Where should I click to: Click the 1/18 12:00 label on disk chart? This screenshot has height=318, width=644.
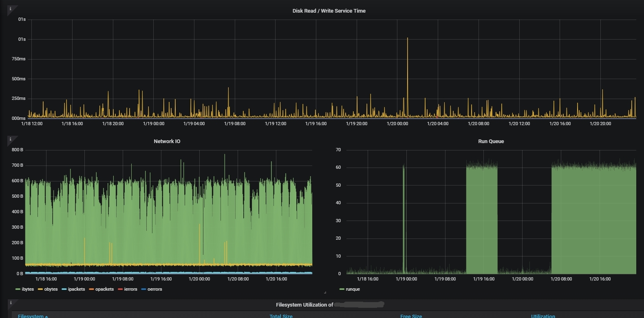(x=32, y=124)
